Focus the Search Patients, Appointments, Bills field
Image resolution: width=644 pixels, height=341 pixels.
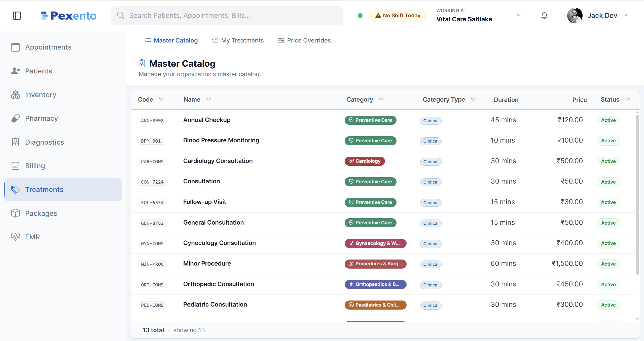tap(227, 16)
